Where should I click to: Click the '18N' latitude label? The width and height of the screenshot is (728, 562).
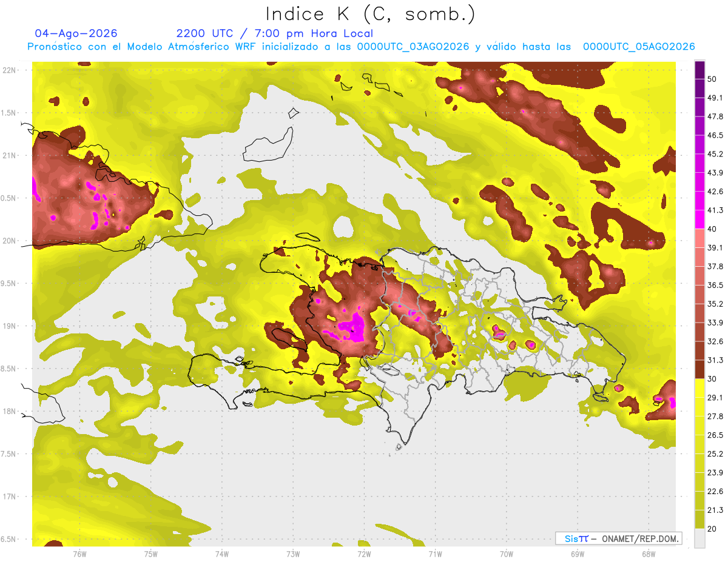point(10,412)
